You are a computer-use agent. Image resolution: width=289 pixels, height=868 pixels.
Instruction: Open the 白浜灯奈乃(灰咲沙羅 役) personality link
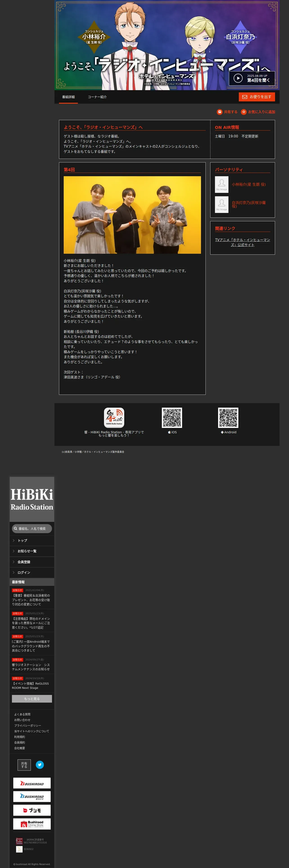click(249, 205)
